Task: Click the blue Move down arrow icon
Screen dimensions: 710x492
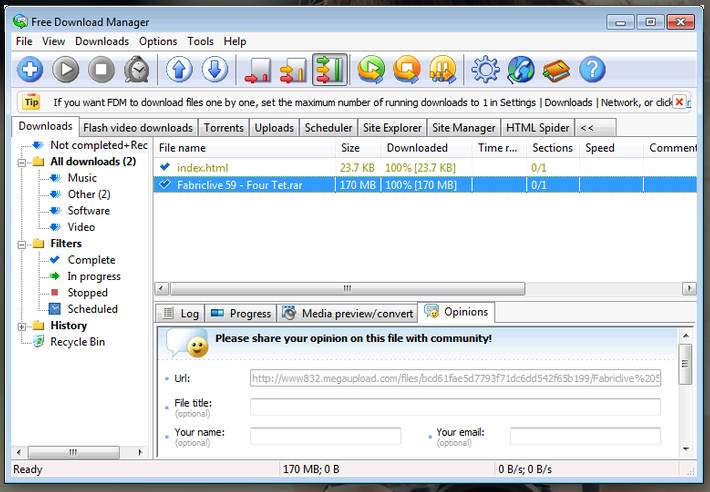Action: pos(215,70)
